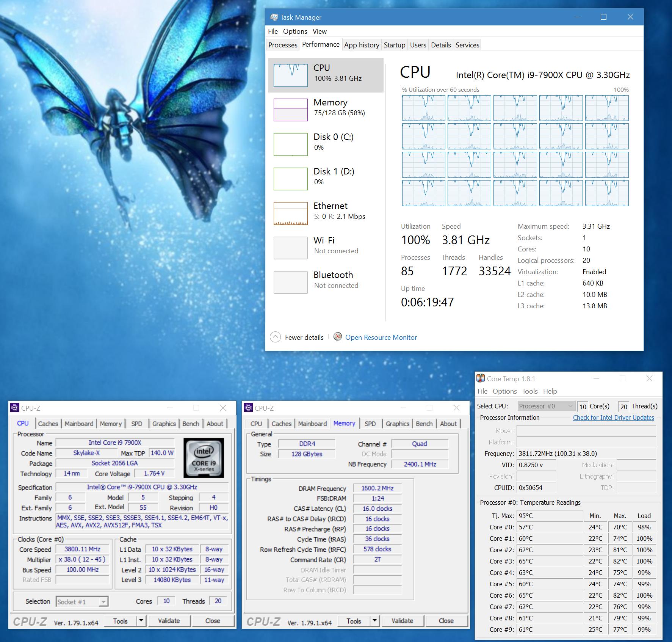Screen dimensions: 672x642
Task: Open Caches tab in CPU-Z Memory window
Action: (282, 424)
